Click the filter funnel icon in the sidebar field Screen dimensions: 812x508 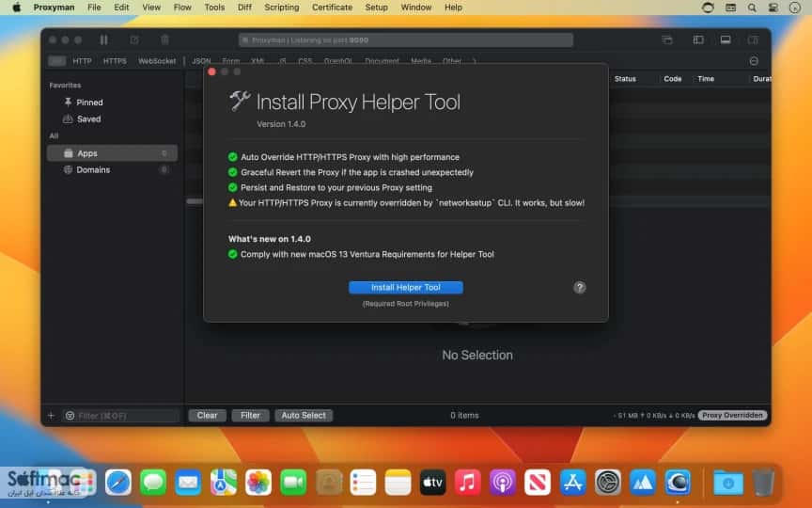click(x=70, y=416)
